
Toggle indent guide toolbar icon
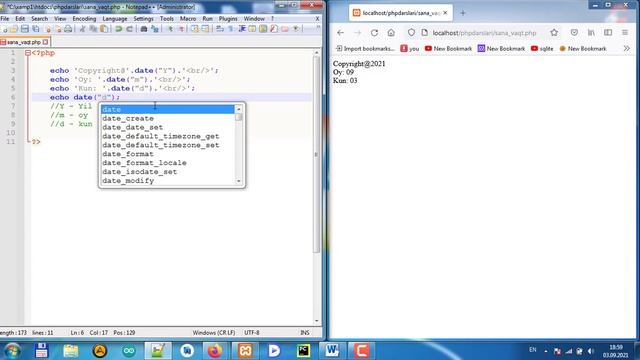pyautogui.click(x=242, y=29)
